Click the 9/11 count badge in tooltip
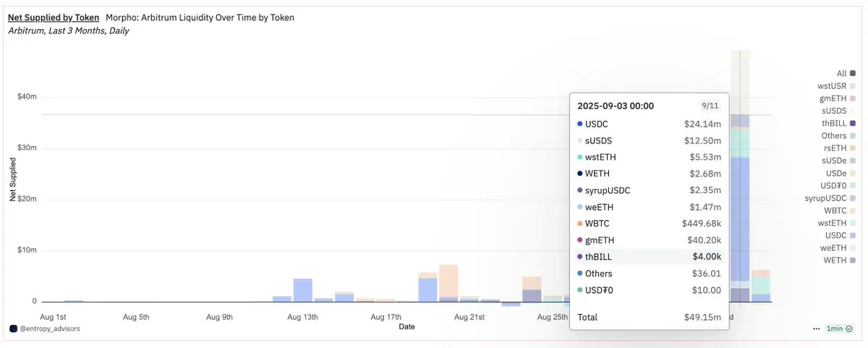The height and width of the screenshot is (348, 868). click(x=710, y=106)
